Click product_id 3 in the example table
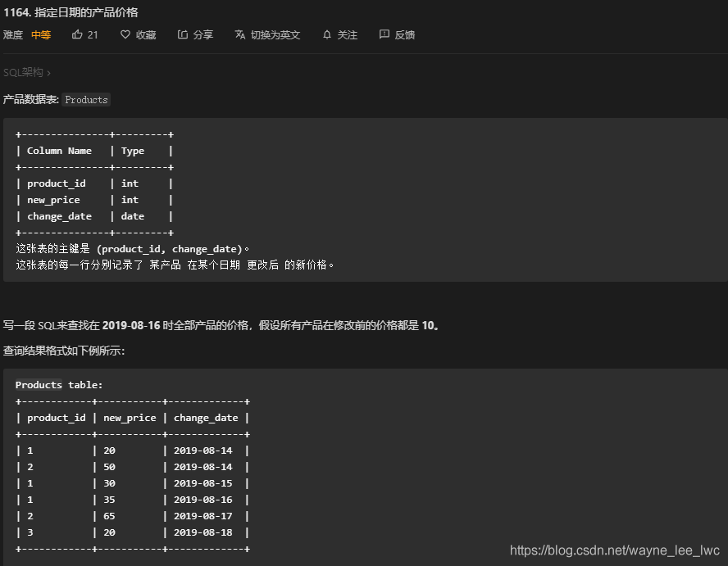This screenshot has height=566, width=728. (30, 532)
